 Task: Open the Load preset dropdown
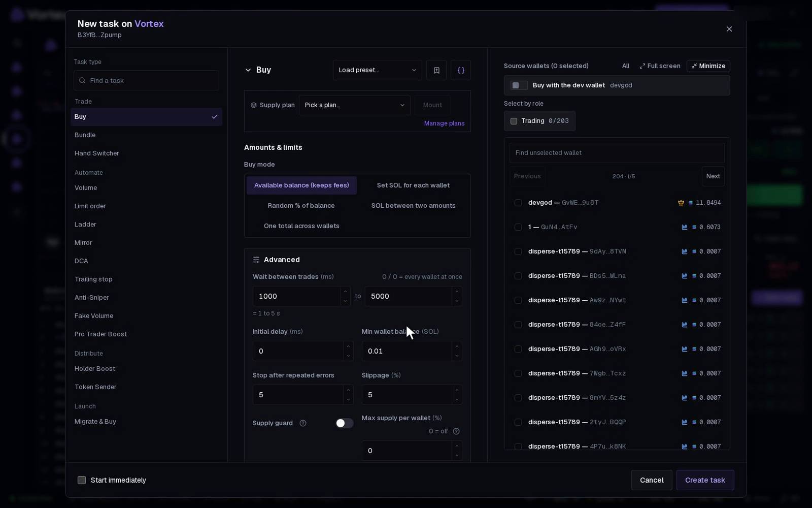click(377, 70)
